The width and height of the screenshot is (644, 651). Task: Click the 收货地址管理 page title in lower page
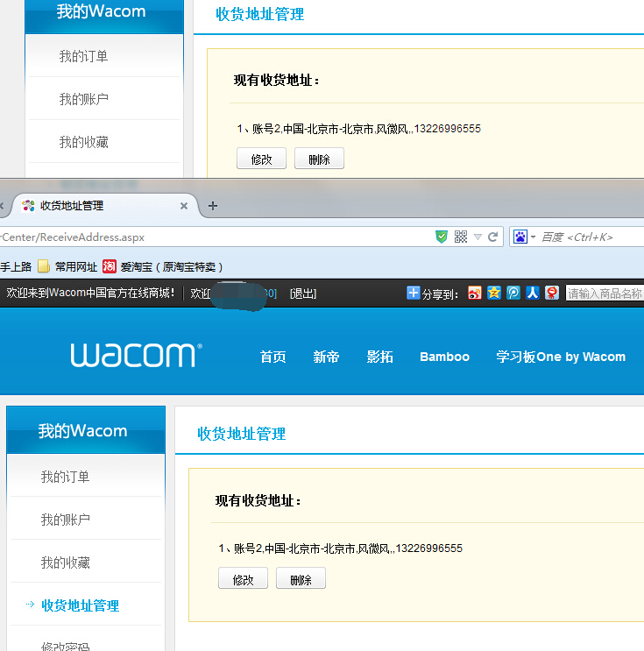point(241,434)
